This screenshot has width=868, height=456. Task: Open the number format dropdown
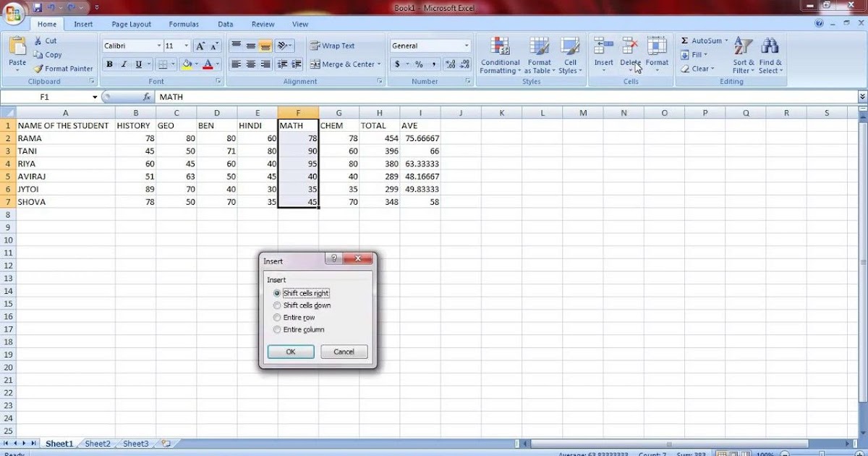pyautogui.click(x=467, y=46)
